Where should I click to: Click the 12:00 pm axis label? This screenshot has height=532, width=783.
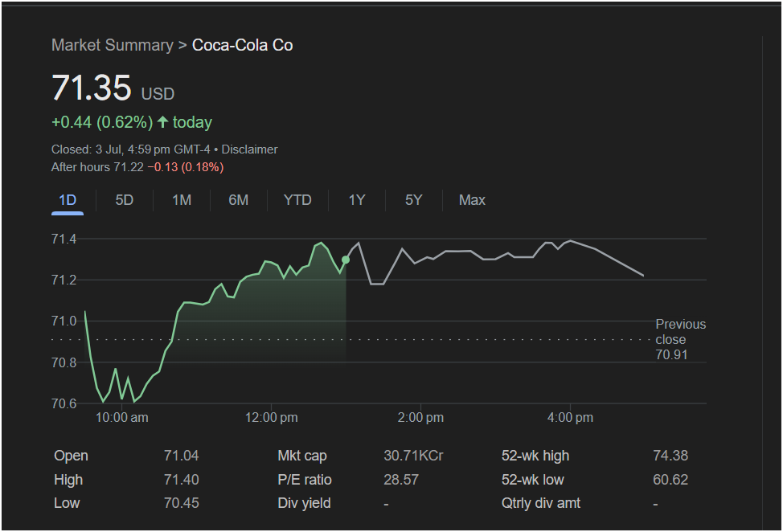pyautogui.click(x=271, y=418)
